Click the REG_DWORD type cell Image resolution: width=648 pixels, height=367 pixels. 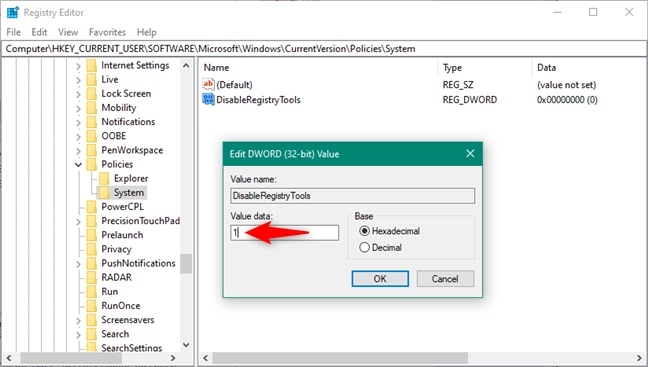470,100
